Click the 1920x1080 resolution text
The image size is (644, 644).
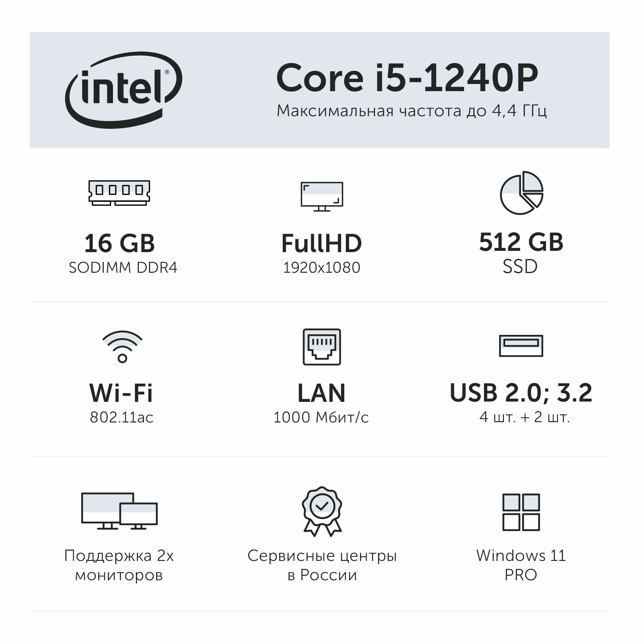[322, 267]
